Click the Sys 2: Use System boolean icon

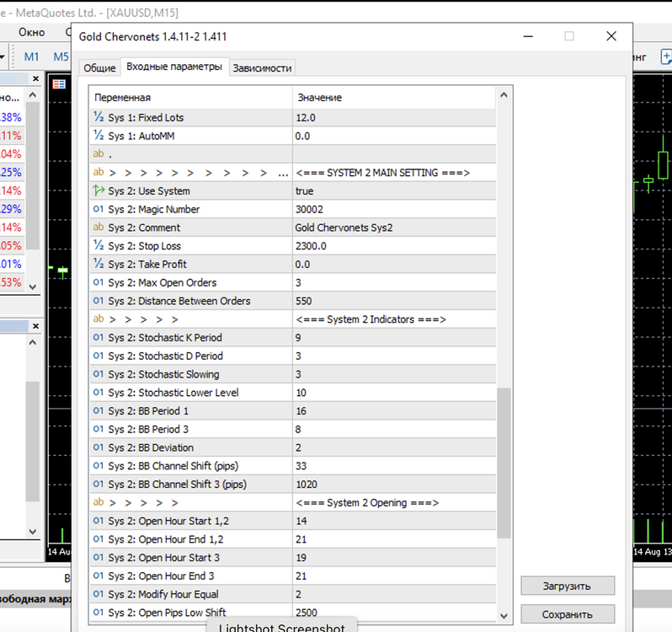[x=99, y=190]
